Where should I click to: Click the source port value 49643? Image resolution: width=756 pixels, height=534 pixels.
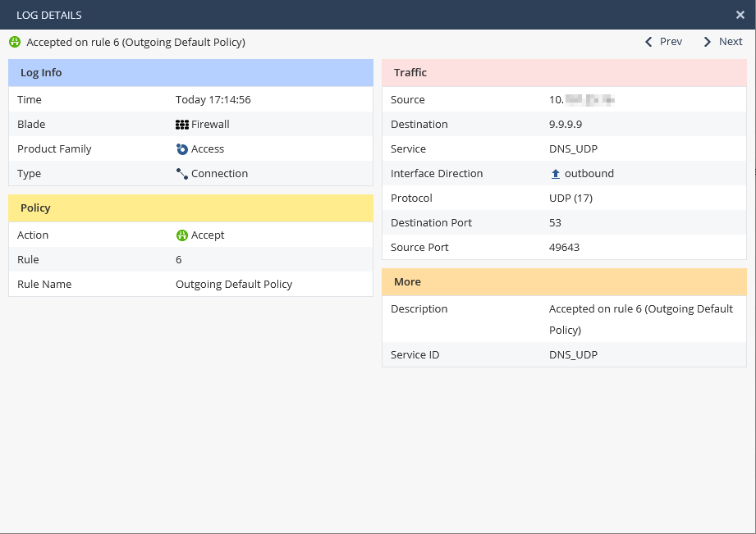coord(564,248)
